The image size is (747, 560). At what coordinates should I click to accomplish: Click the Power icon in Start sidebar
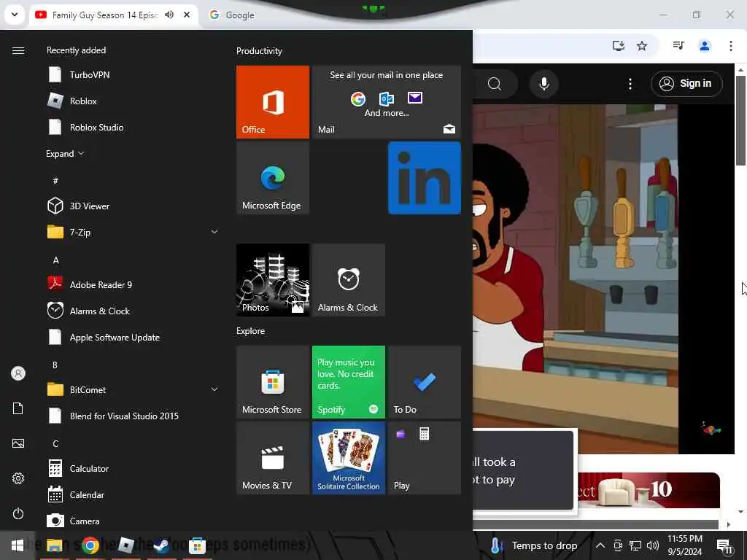coord(18,513)
